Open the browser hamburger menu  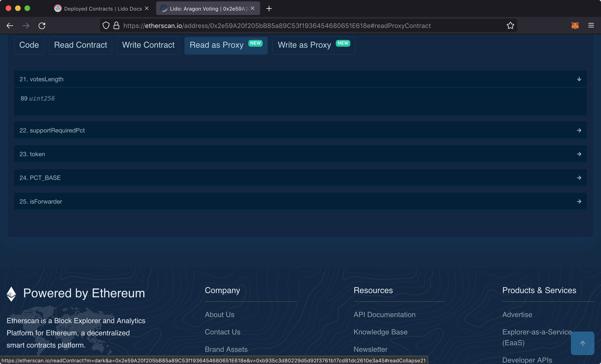591,25
